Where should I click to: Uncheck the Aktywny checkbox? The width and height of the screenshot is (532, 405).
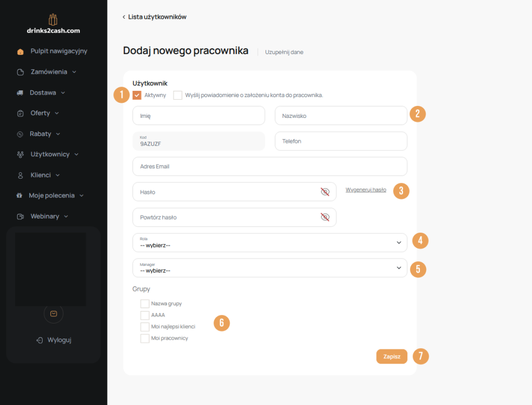click(x=137, y=95)
